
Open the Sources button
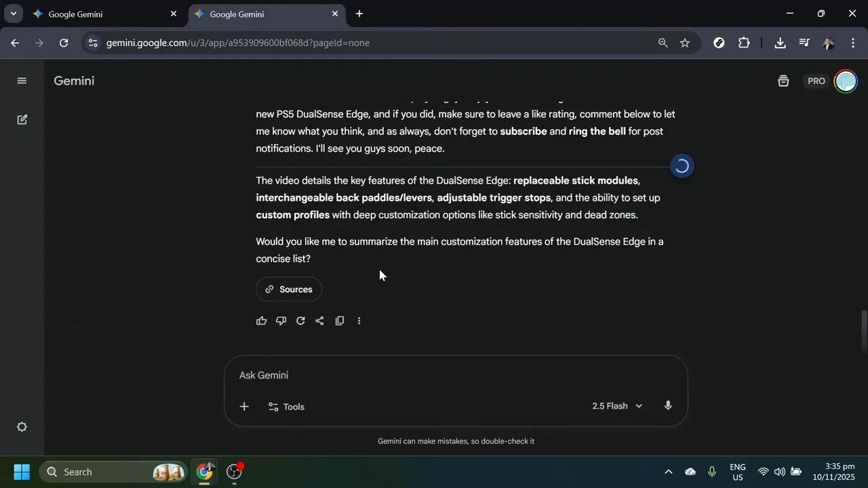pyautogui.click(x=289, y=289)
